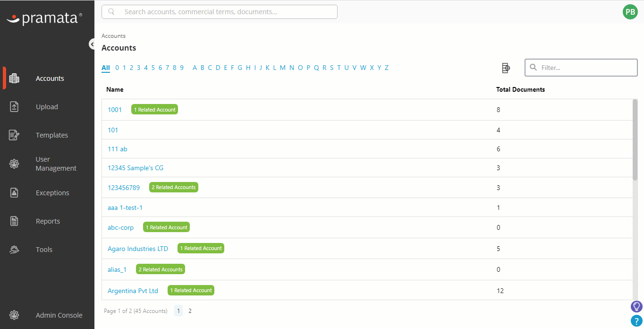Viewport: 644px width, 329px height.
Task: Open account 1001
Action: click(115, 110)
